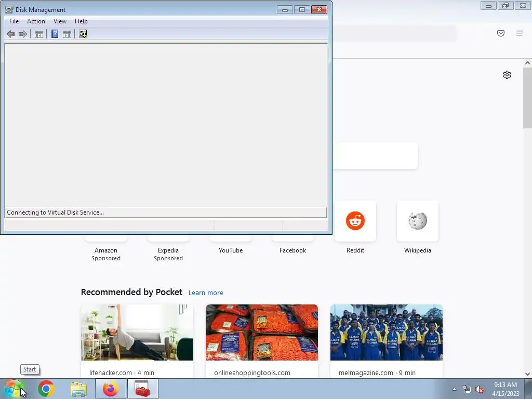Screen dimensions: 532x399
Task: Click the Facebook shortcut label
Action: click(x=293, y=250)
